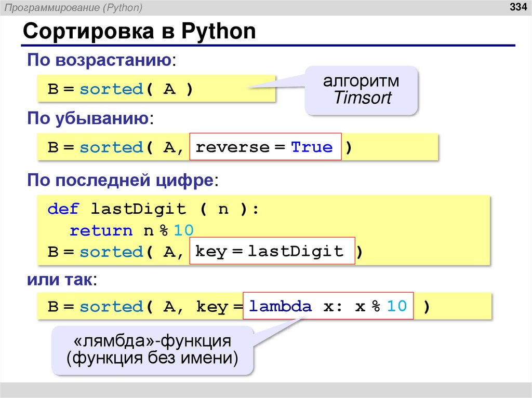Screen dimensions: 532x398
Task: Click the lambda keyword in the bottom code box
Action: point(281,306)
